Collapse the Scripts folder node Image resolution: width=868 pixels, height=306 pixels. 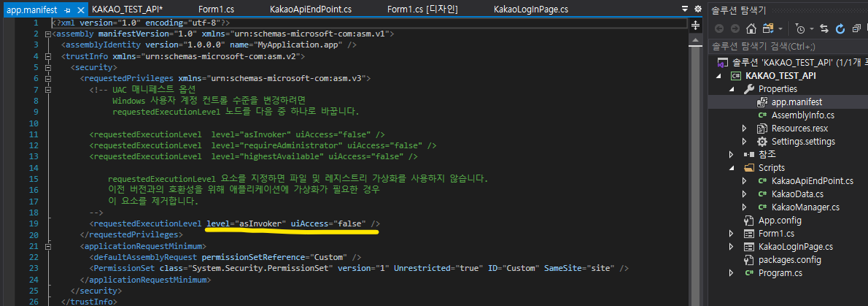click(x=732, y=167)
